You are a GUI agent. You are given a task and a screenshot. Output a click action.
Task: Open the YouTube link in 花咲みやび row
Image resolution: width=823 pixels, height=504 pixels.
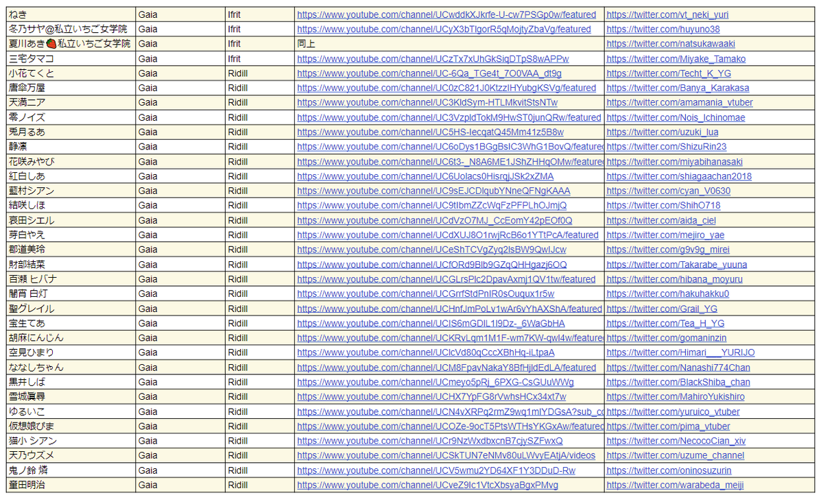click(x=450, y=162)
